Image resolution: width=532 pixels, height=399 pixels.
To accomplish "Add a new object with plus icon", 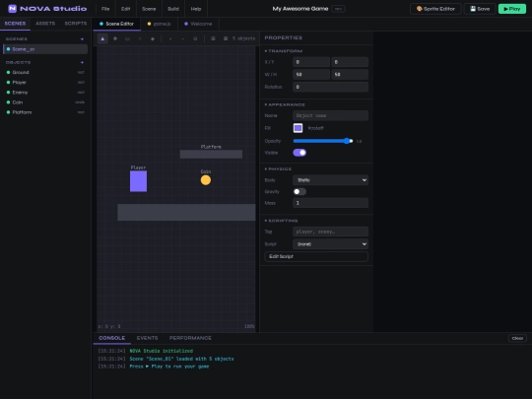I will point(82,62).
